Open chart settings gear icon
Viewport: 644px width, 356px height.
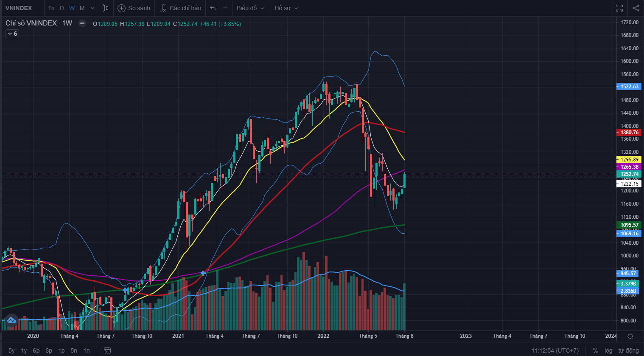pos(630,336)
